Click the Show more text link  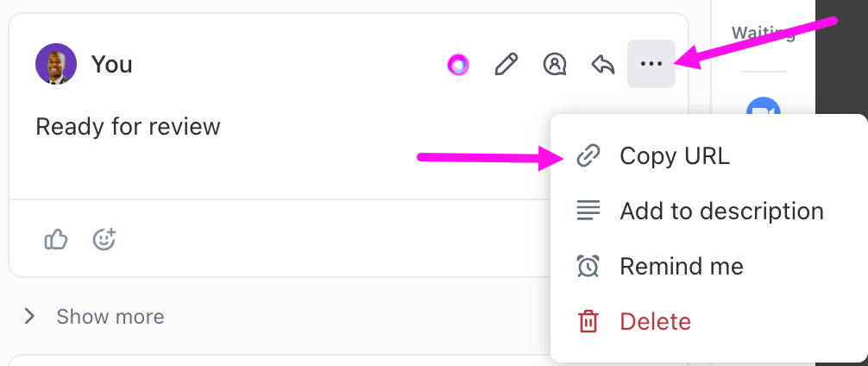pyautogui.click(x=110, y=317)
